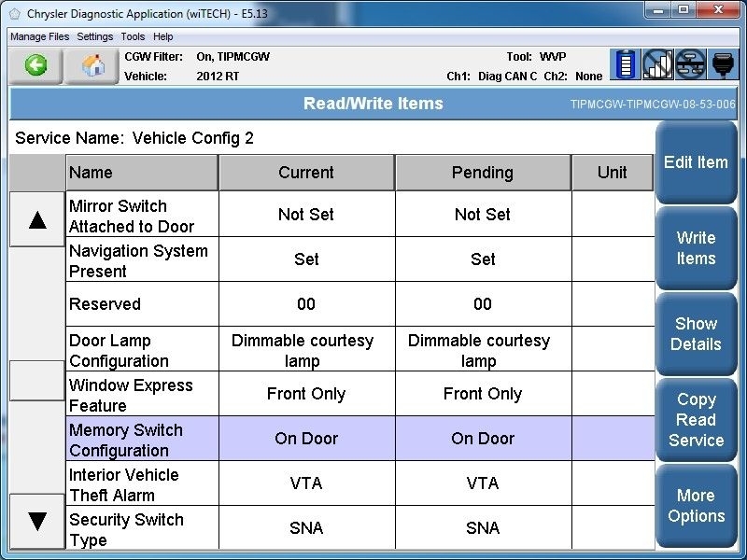Click Current value of Mirror Switch row

pyautogui.click(x=306, y=215)
